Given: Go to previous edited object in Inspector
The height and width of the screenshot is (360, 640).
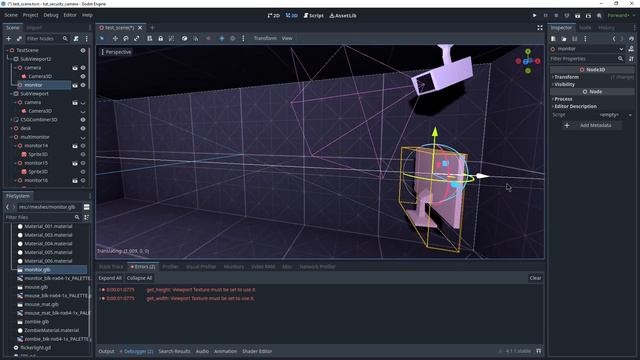Looking at the screenshot, I should pyautogui.click(x=613, y=39).
